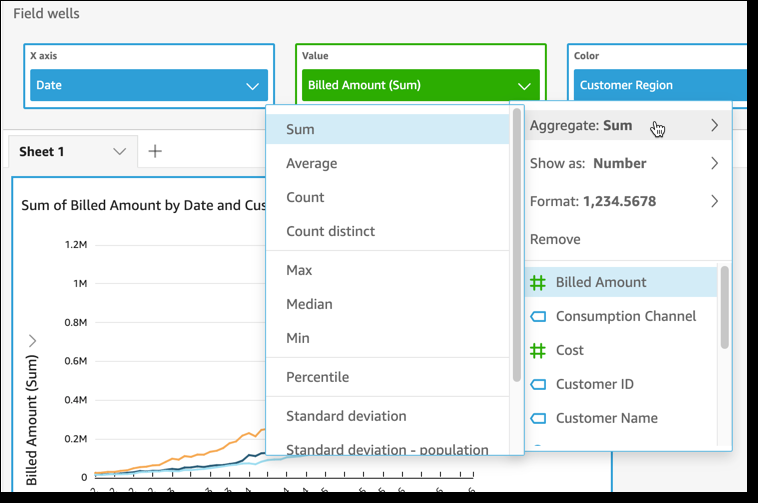Pick Median as the aggregate
This screenshot has width=758, height=503.
[309, 304]
